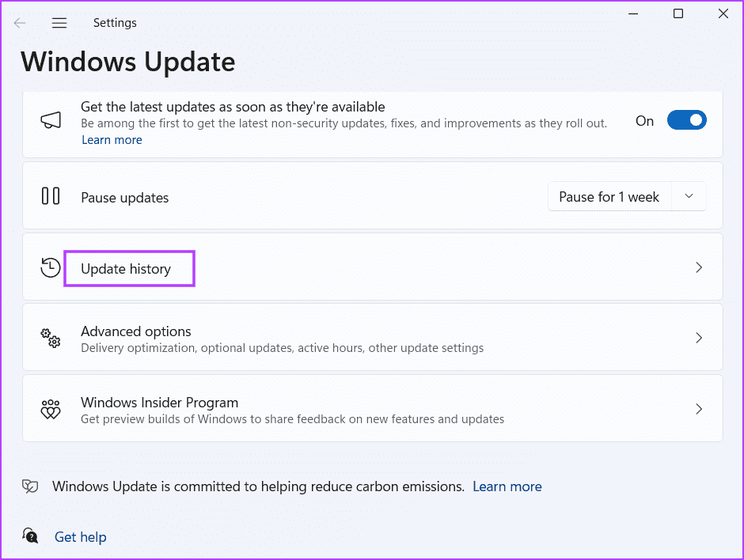Select the Windows Insider Program title

159,403
